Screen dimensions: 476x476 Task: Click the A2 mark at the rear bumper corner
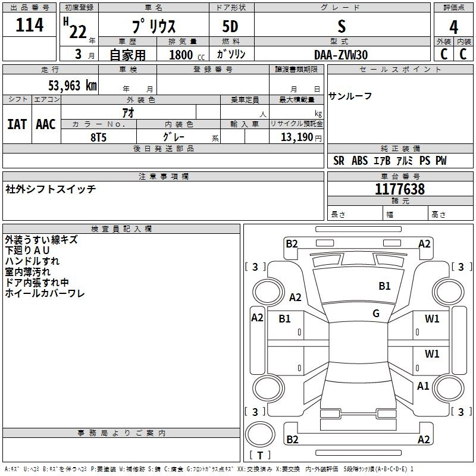424,439
